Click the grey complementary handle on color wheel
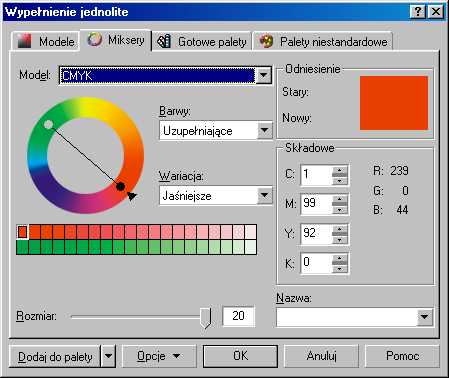Viewport: 449px width, 378px height. pyautogui.click(x=48, y=124)
